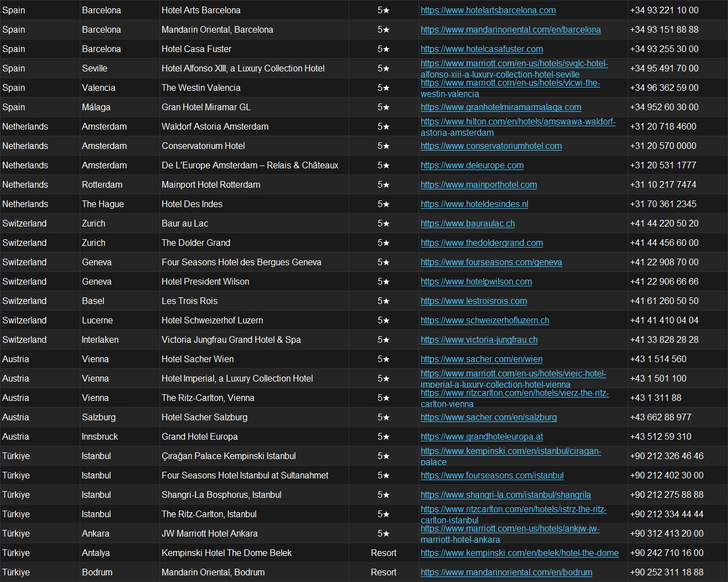Select the 'Conservatorium Hotel' name cell
Screen dimensions: 728x582
tap(254, 146)
